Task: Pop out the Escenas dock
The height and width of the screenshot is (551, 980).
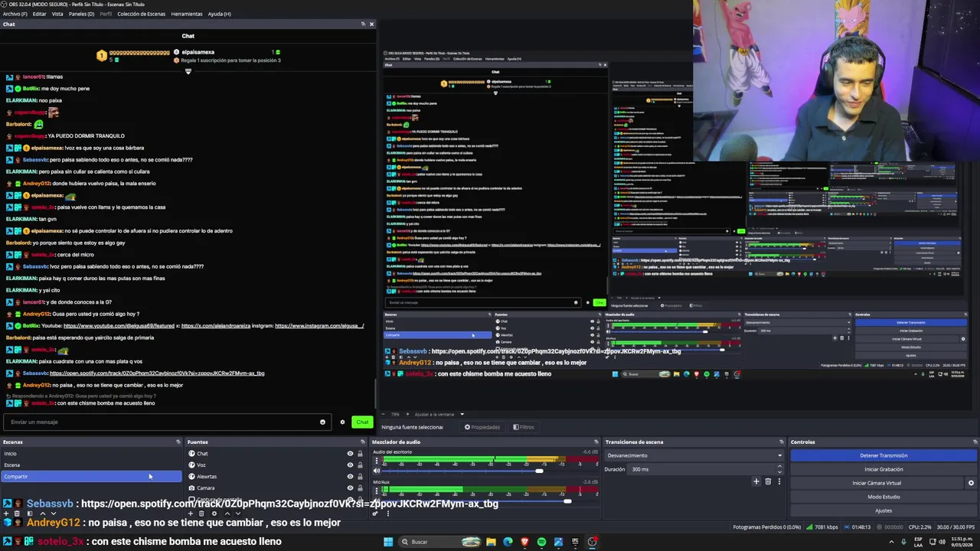Action: 178,442
